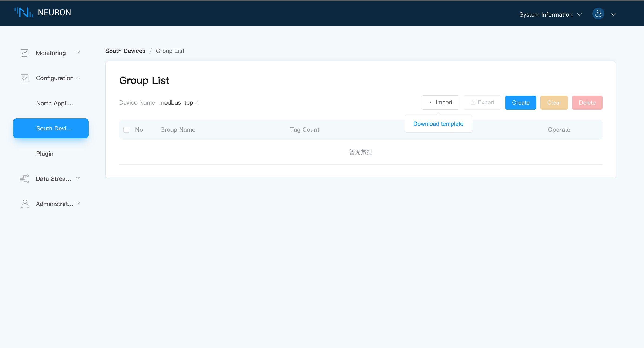Image resolution: width=644 pixels, height=348 pixels.
Task: Click the Data Stream menu label
Action: click(54, 179)
